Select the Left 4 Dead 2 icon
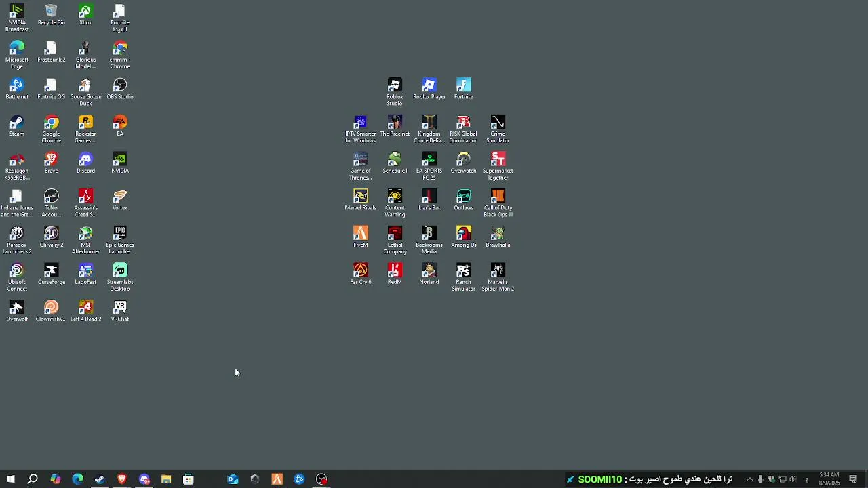 [x=85, y=311]
